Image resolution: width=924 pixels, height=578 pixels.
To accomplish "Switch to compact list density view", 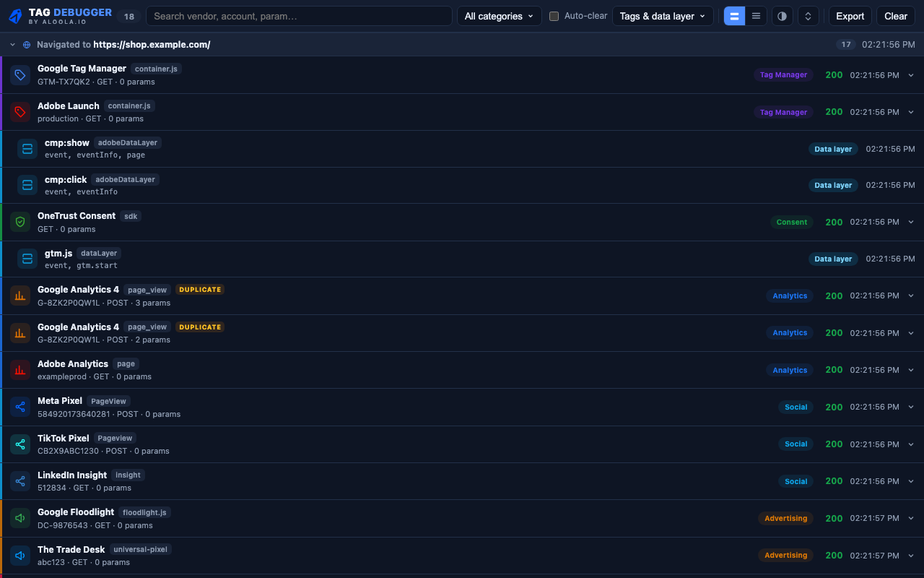I will pos(756,16).
